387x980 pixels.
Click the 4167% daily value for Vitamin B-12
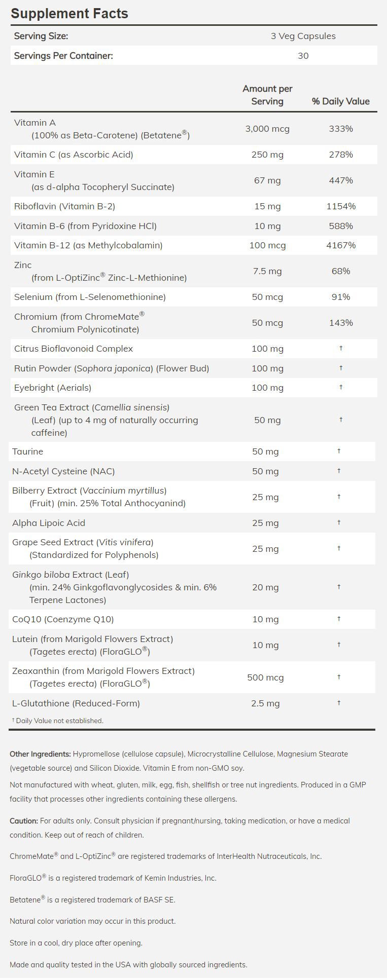[x=340, y=245]
